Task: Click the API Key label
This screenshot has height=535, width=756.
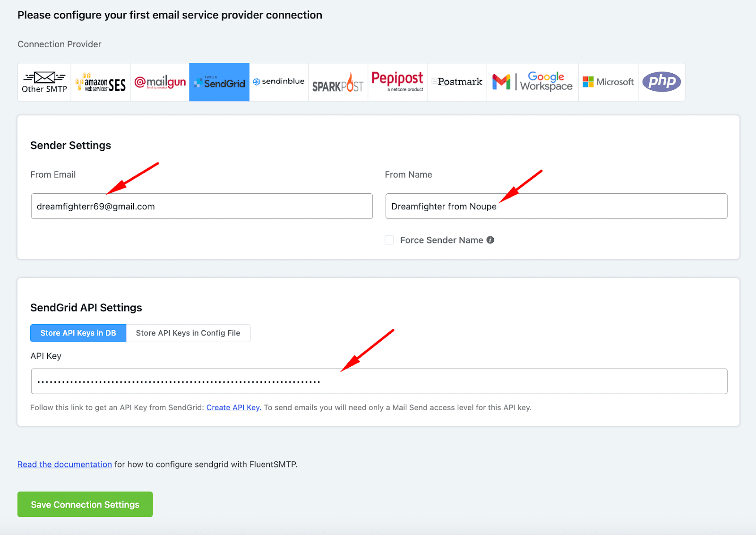Action: (x=46, y=356)
